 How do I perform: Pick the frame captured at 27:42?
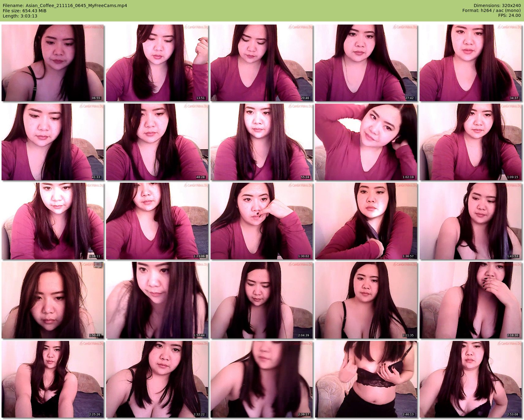pos(366,63)
